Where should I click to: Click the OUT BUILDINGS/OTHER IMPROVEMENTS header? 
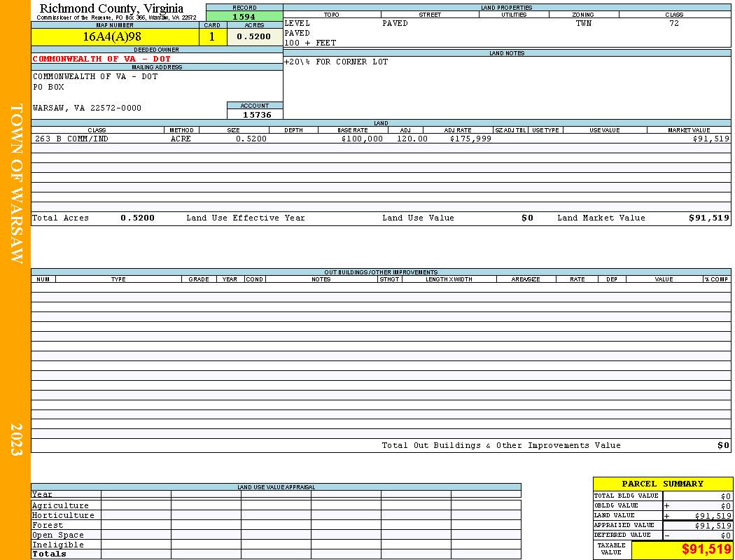(x=381, y=272)
